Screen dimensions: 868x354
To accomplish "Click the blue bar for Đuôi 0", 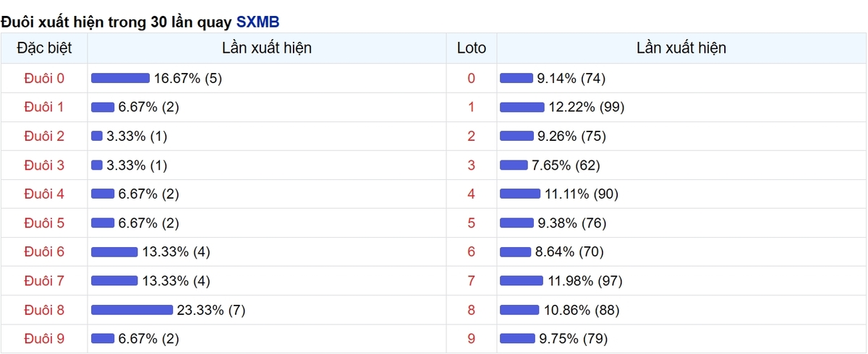I will tap(120, 78).
